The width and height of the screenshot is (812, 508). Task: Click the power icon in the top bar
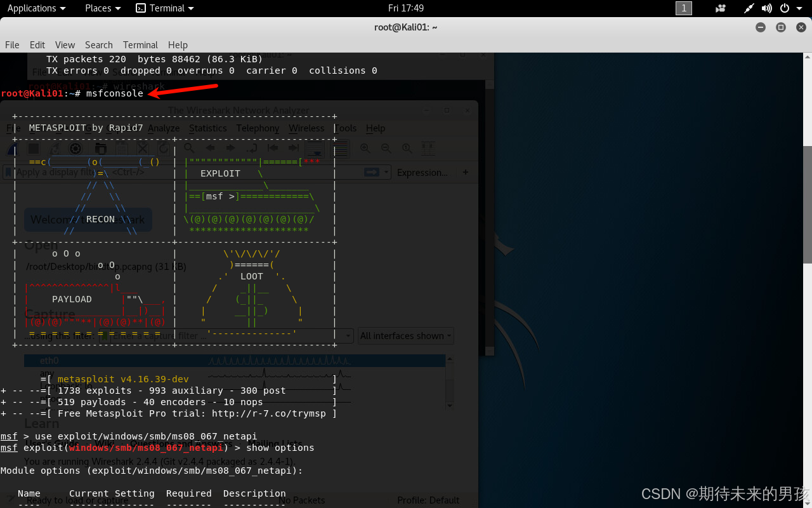click(785, 8)
